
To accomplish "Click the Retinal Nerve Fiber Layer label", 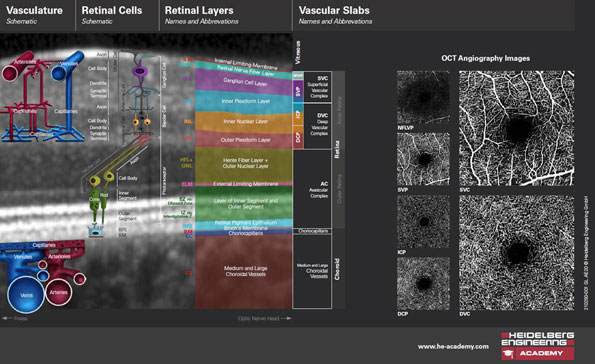I will coord(246,70).
